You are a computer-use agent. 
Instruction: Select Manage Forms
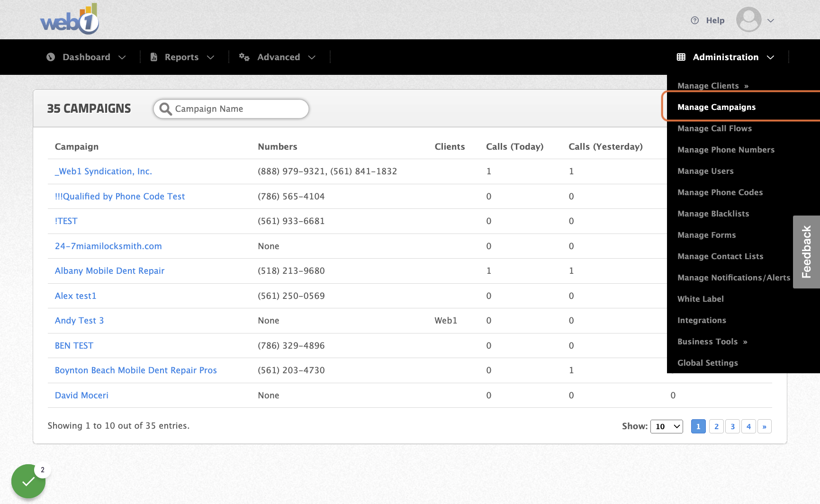(706, 235)
